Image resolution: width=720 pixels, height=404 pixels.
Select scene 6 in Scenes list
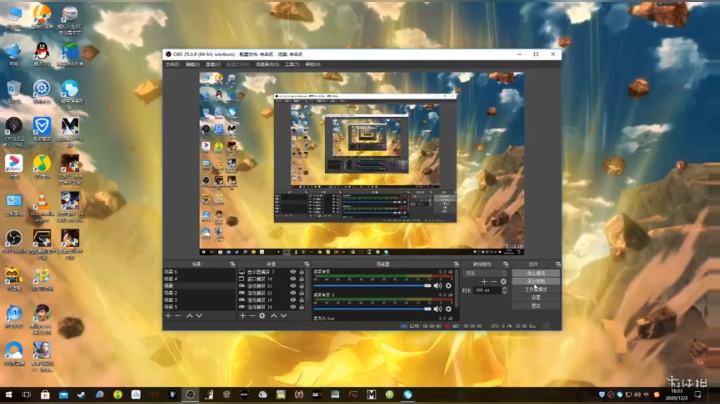pyautogui.click(x=199, y=272)
